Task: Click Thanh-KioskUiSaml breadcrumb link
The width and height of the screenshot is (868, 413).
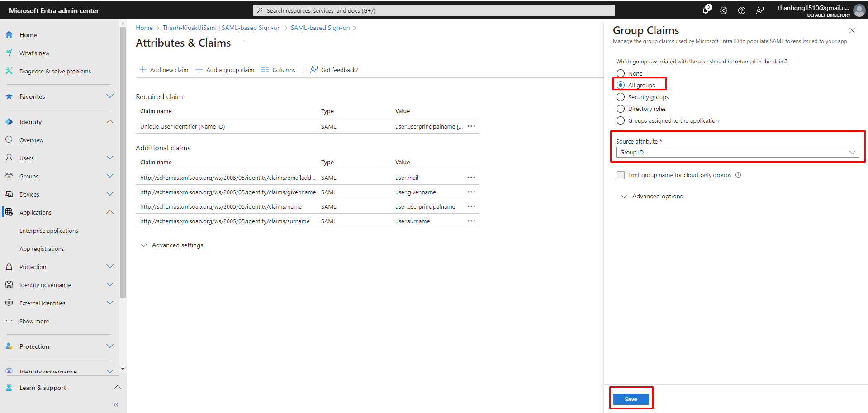Action: coord(222,28)
